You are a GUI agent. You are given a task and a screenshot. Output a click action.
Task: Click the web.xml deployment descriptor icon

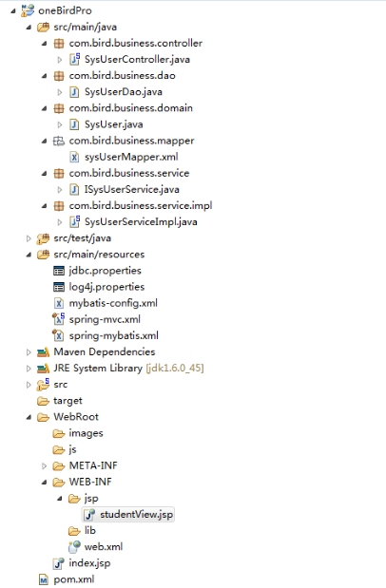(74, 547)
